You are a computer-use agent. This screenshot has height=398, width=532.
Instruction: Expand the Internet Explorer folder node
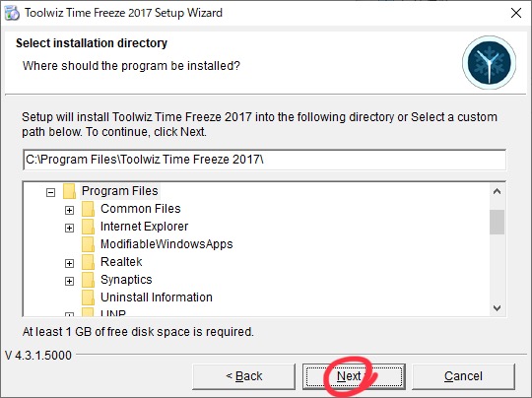click(69, 228)
